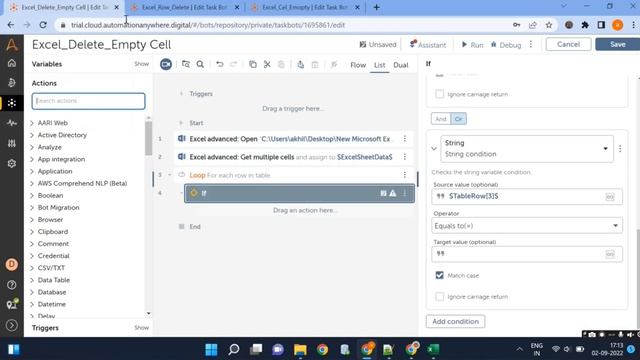Open the String condition type dropdown
This screenshot has height=360, width=640.
tap(527, 149)
